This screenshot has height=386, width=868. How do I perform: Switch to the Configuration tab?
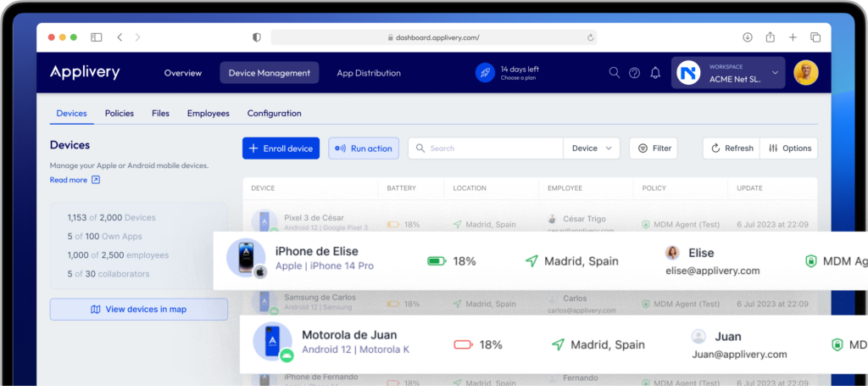point(274,113)
